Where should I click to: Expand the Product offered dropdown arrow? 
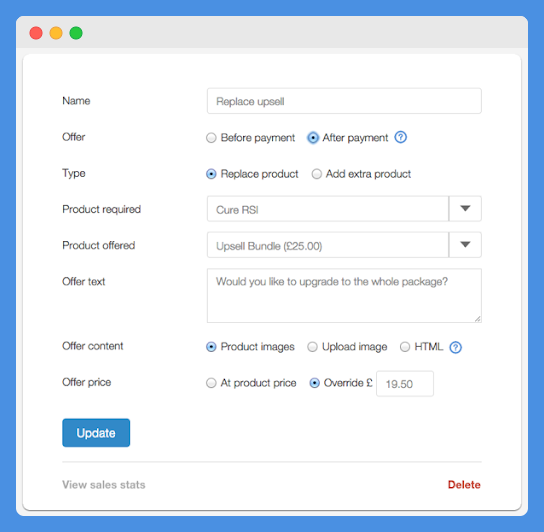[465, 245]
